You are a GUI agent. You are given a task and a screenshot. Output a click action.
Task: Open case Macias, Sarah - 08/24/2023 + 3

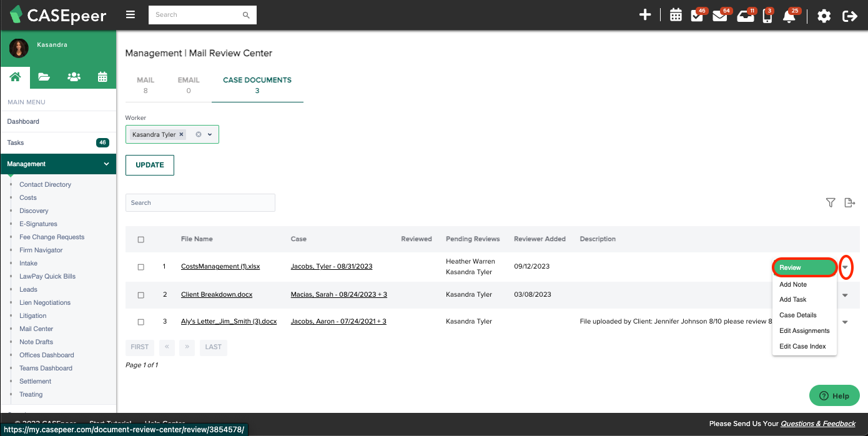(339, 294)
